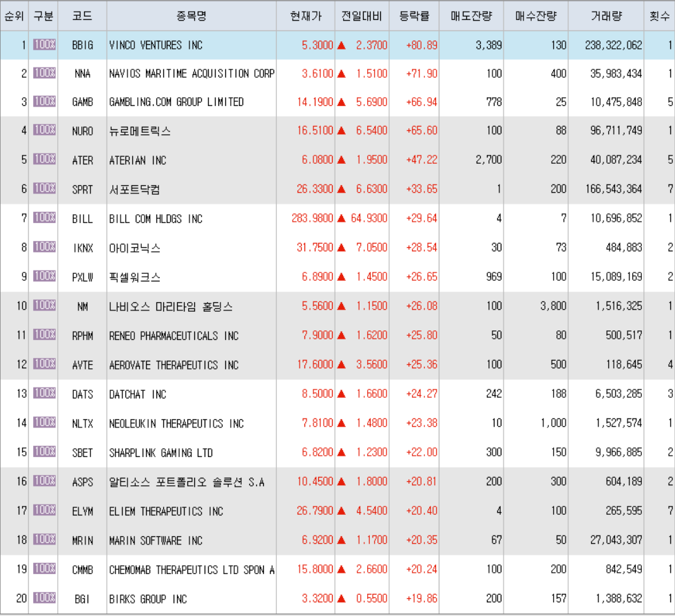This screenshot has height=616, width=675.
Task: Sort by 매도잔량 column header
Action: click(471, 16)
